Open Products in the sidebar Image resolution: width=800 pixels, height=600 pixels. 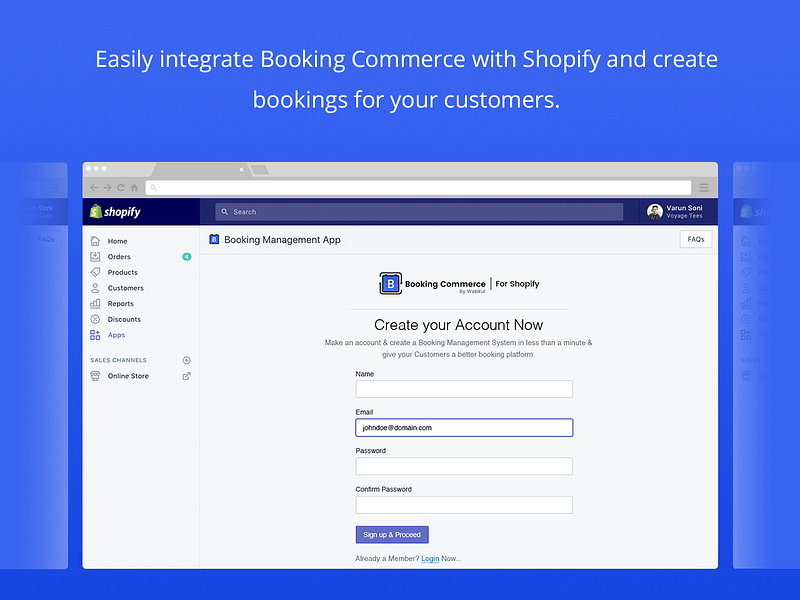[x=122, y=272]
